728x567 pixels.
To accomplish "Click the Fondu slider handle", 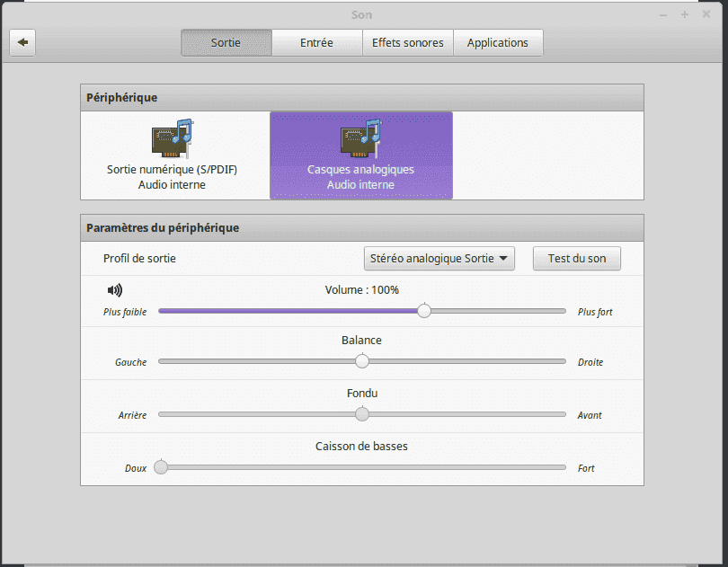I will point(362,413).
